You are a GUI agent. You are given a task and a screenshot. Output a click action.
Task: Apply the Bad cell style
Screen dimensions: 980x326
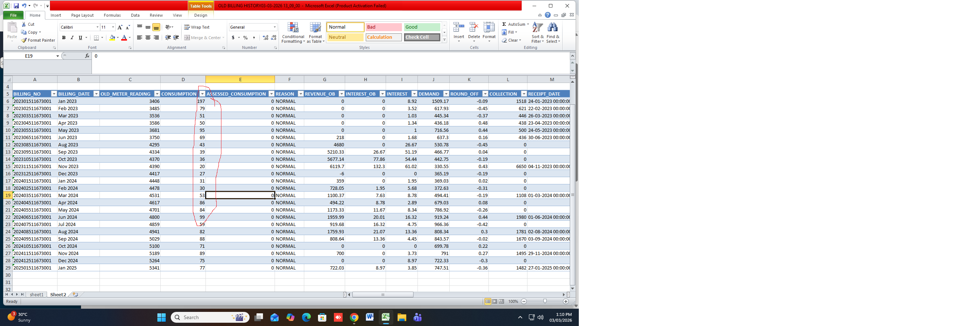pyautogui.click(x=383, y=27)
